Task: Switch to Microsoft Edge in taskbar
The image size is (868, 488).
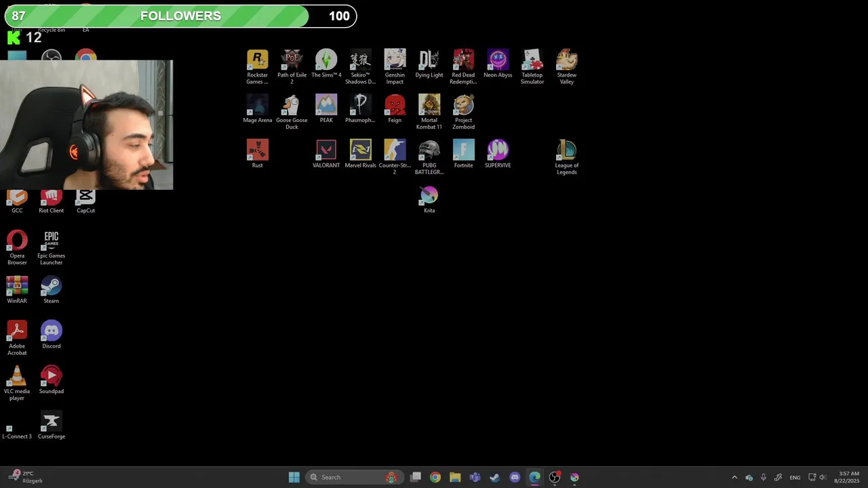Action: (534, 477)
